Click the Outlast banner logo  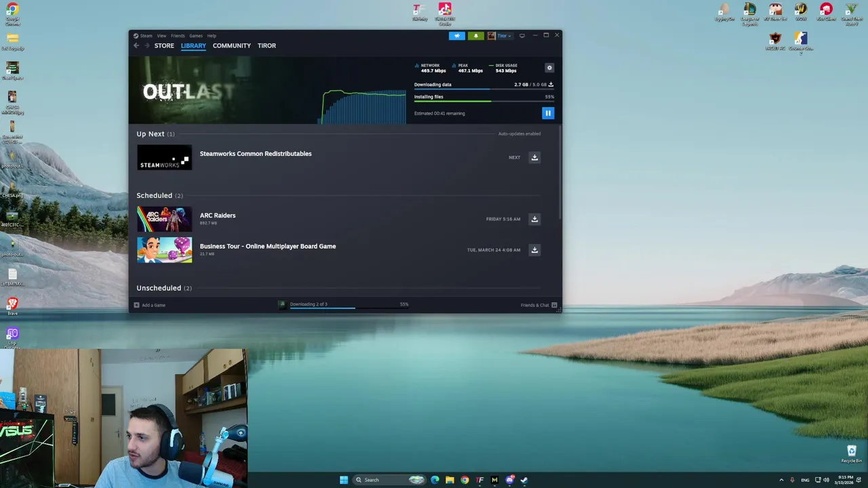(188, 91)
